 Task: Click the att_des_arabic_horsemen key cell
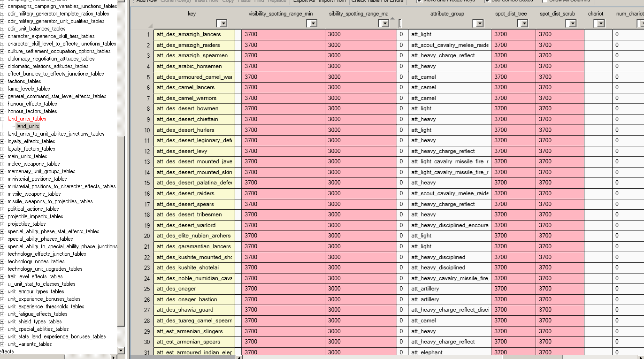(194, 66)
